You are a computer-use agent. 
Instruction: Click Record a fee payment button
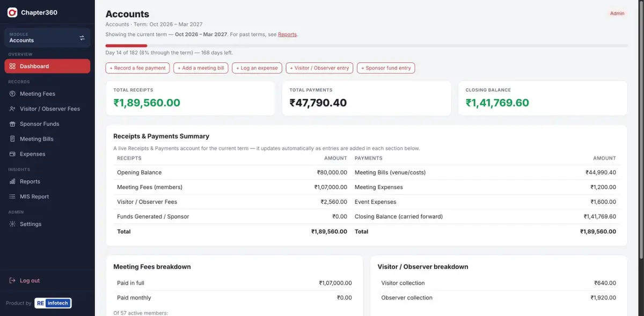click(138, 68)
